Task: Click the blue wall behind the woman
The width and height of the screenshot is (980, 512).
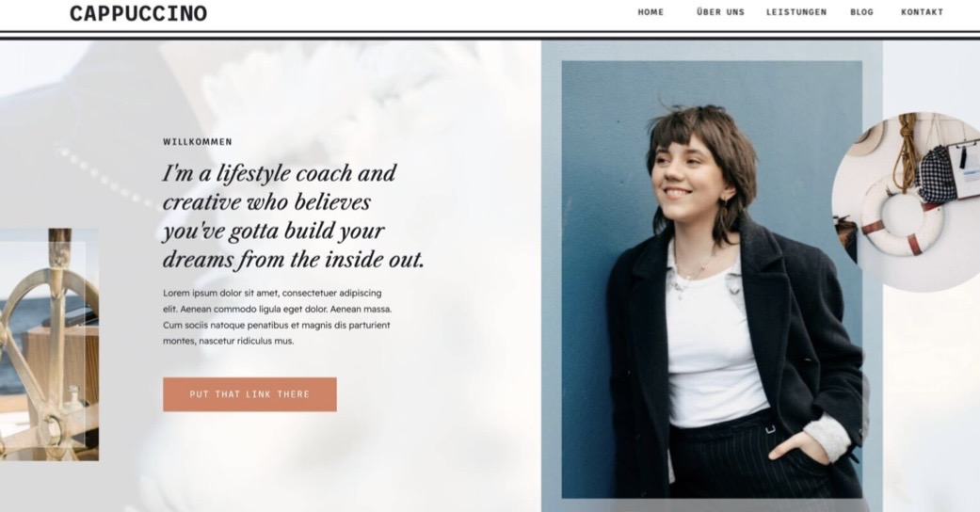Action: [600, 156]
